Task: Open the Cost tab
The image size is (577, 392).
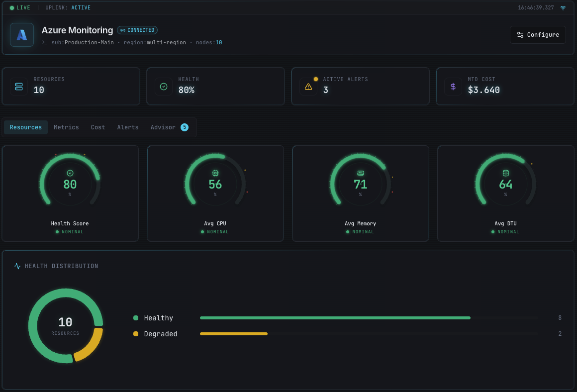Action: click(x=98, y=127)
